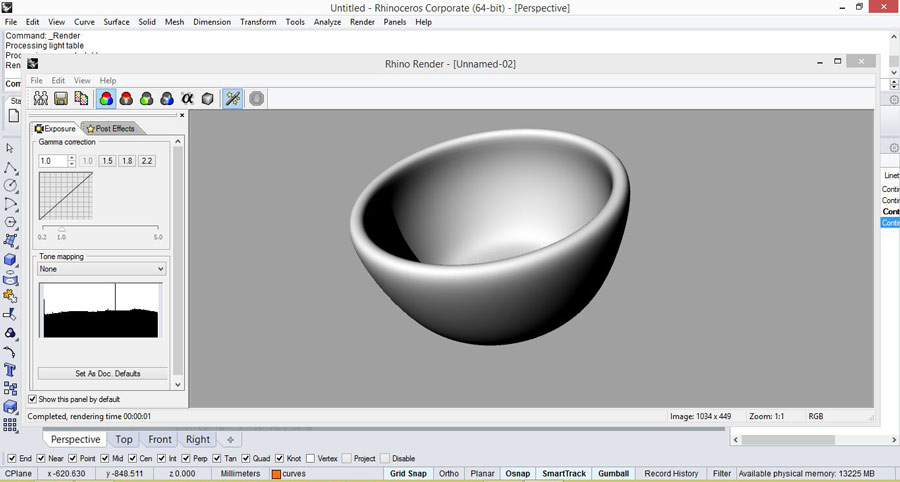This screenshot has height=482, width=900.
Task: Select the Polyline tool
Action: pyautogui.click(x=10, y=167)
